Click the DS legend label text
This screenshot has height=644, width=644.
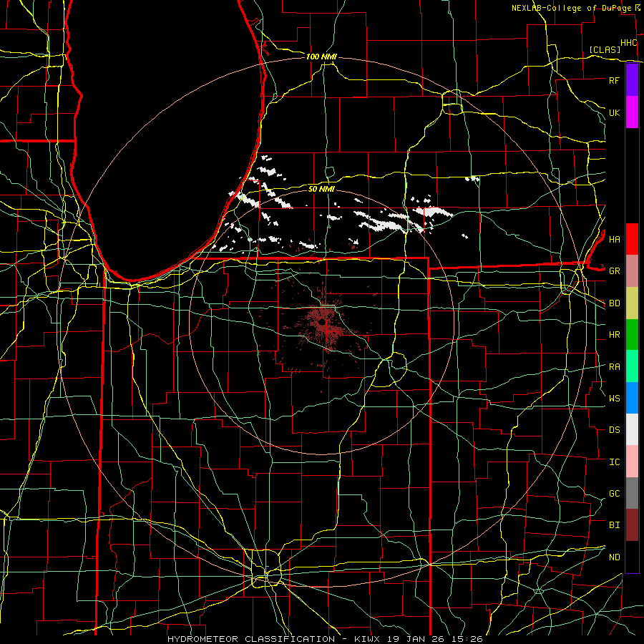pyautogui.click(x=614, y=429)
